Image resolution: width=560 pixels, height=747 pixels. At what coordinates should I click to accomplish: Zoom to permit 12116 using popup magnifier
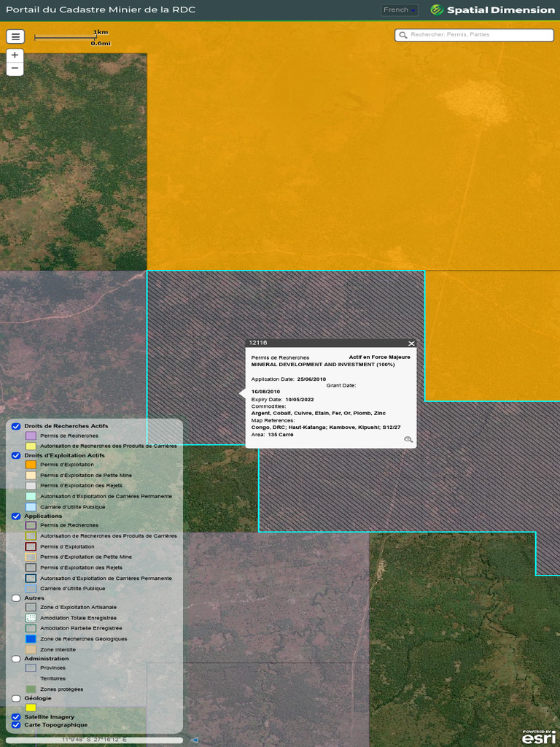pos(408,439)
